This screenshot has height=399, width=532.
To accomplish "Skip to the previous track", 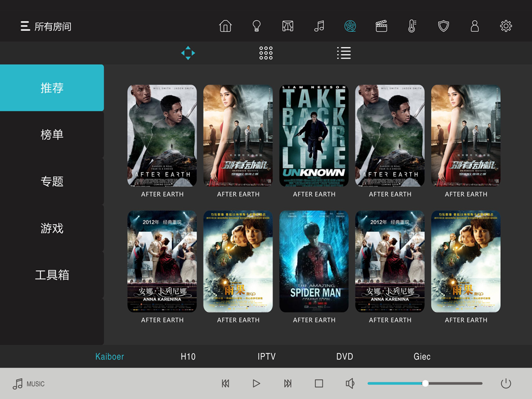I will pos(225,384).
